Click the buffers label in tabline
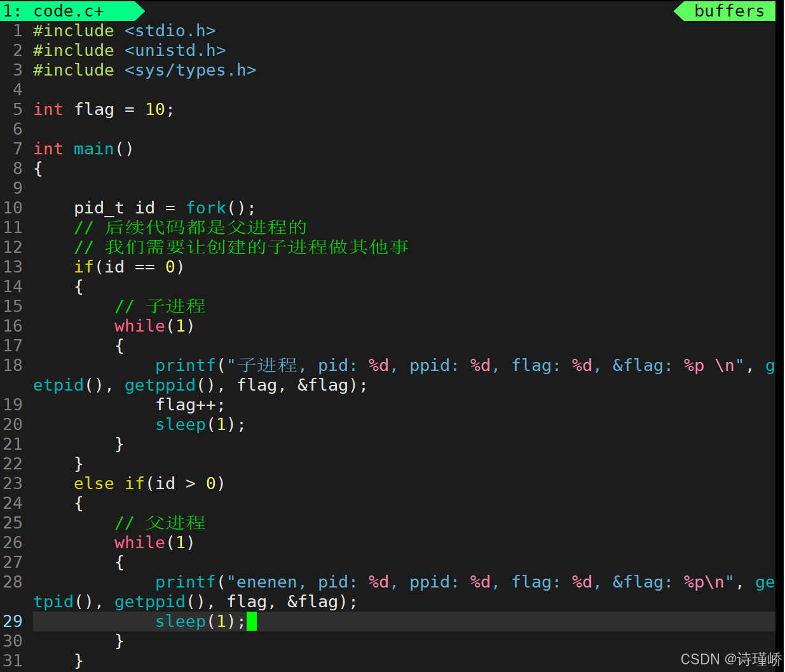Screen dimensions: 785x672 pyautogui.click(x=729, y=11)
